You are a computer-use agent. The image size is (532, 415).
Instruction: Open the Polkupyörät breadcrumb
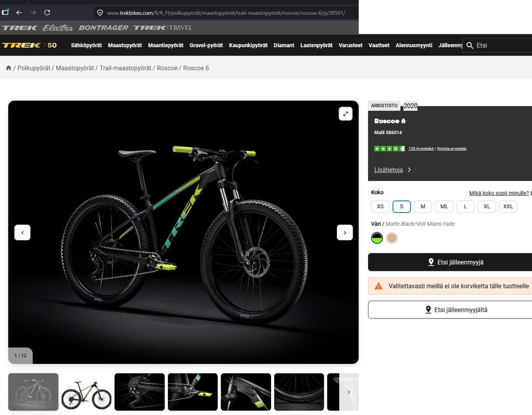point(34,68)
